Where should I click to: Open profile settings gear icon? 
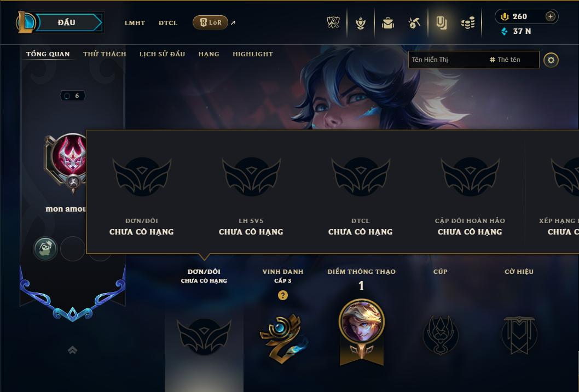click(551, 60)
